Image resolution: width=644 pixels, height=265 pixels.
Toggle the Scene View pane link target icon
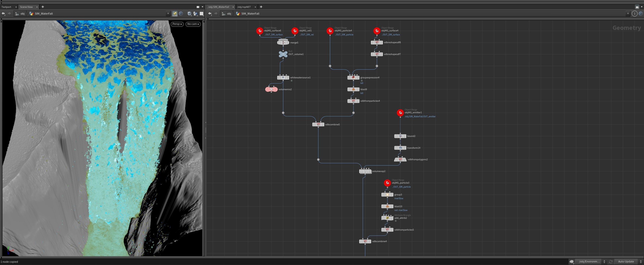(181, 14)
